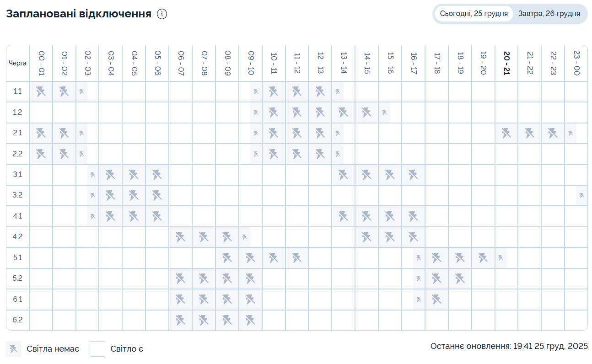Click the Останнє оновлення timestamp text
The height and width of the screenshot is (364, 592).
coord(509,346)
